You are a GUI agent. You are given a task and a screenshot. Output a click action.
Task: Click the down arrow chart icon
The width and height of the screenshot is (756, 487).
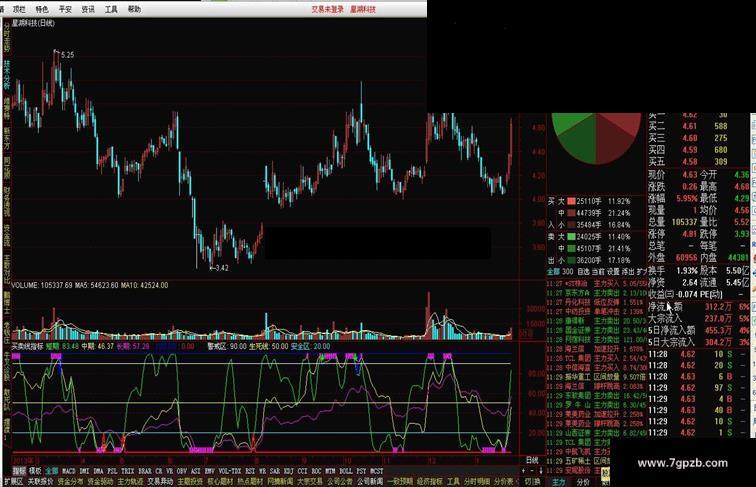pos(541,471)
